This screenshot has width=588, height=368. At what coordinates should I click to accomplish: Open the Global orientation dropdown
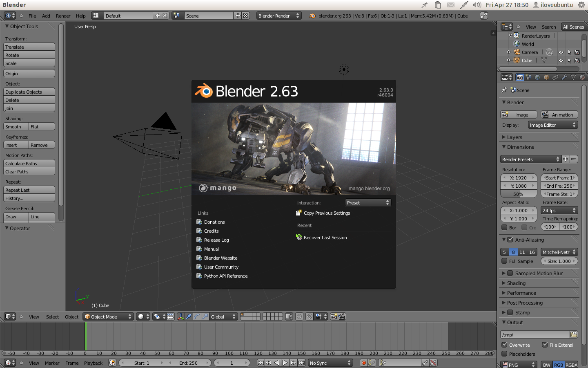pos(223,316)
